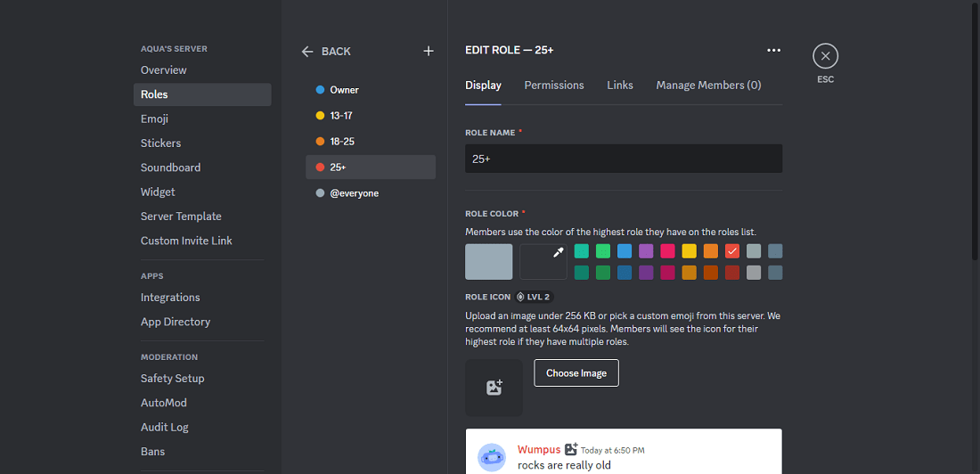Click role icon next to Wumpus name

571,449
